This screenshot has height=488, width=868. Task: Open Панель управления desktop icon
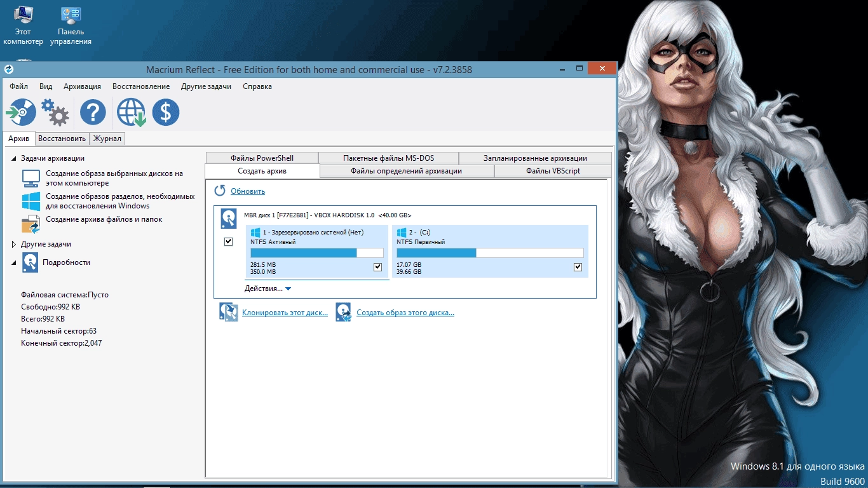(x=71, y=25)
